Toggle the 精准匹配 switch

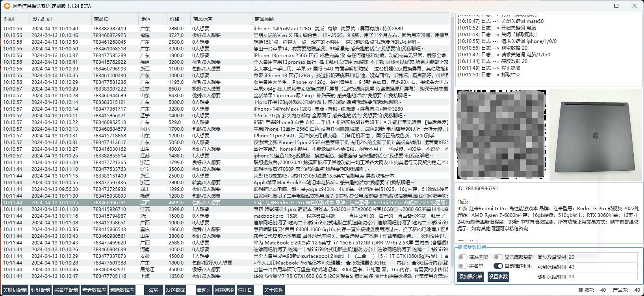[462, 257]
